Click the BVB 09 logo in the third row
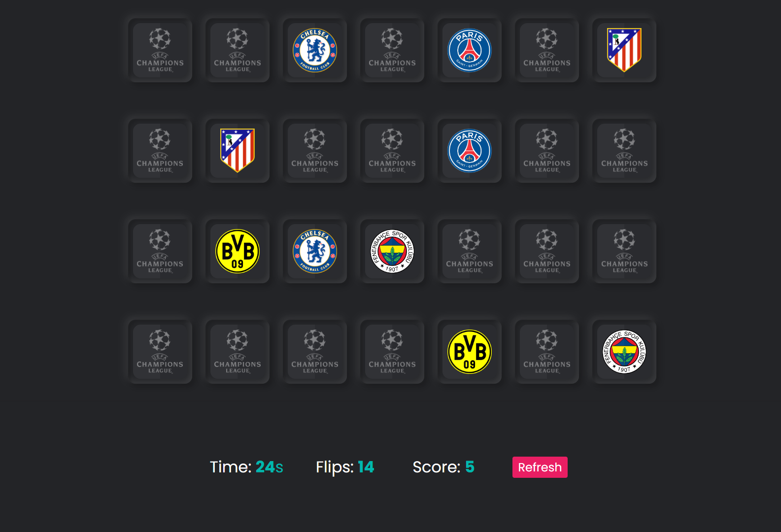Image resolution: width=781 pixels, height=532 pixels. tap(238, 251)
